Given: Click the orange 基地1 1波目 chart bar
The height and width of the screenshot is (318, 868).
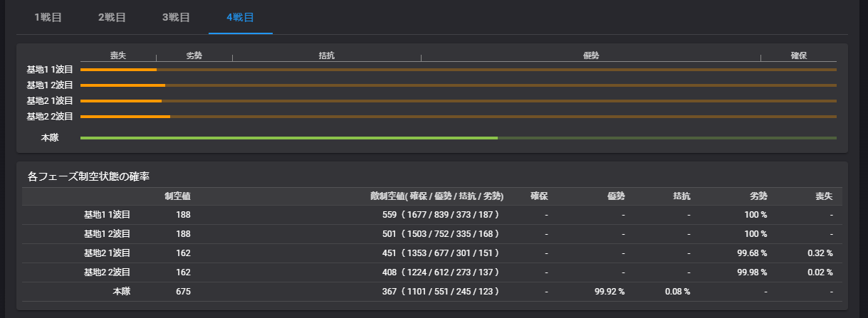Looking at the screenshot, I should [x=118, y=70].
